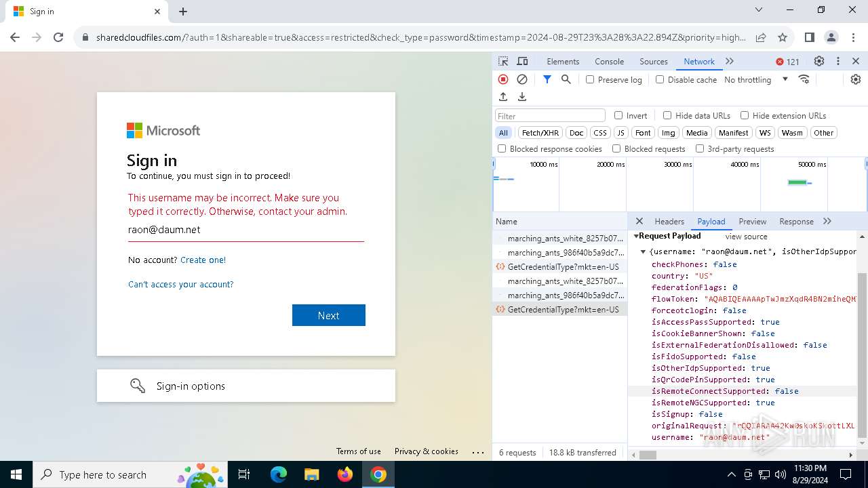The image size is (868, 488).
Task: Check 3rd-party requests
Action: (x=700, y=148)
